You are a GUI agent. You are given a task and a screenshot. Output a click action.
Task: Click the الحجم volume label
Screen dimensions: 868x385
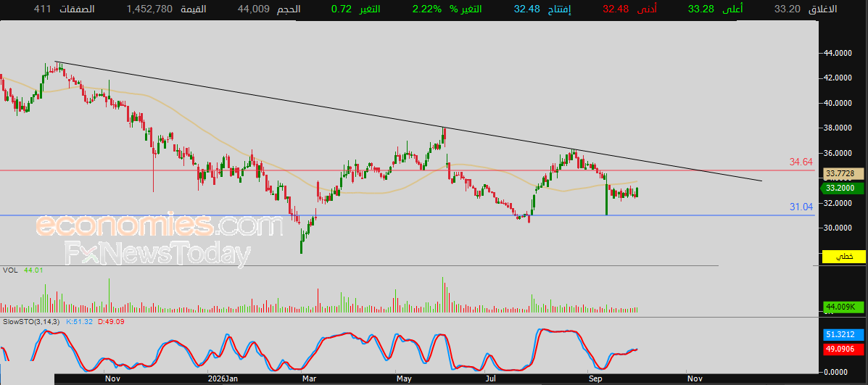coord(288,9)
